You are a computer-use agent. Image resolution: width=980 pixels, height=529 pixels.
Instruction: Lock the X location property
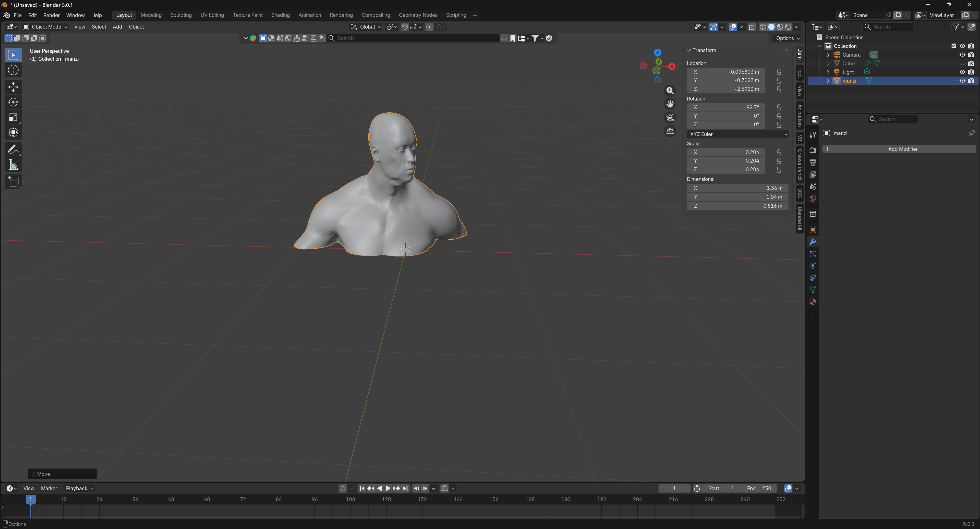(779, 72)
